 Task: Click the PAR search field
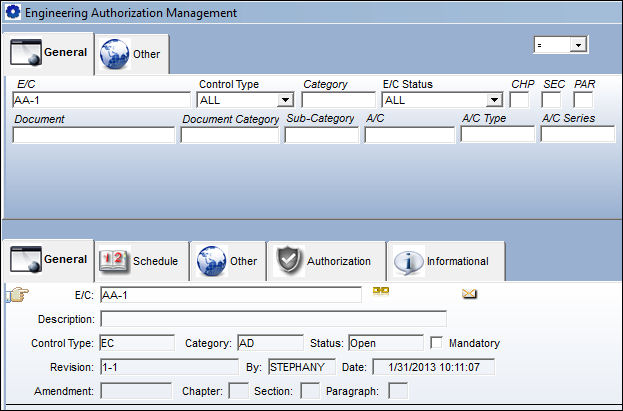pyautogui.click(x=583, y=100)
